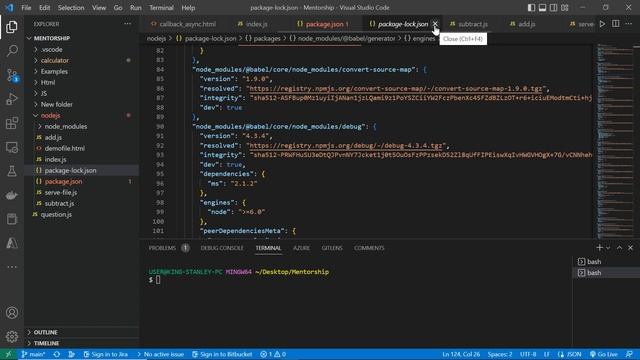Click No active issue status item
This screenshot has width=640, height=360.
click(x=160, y=354)
